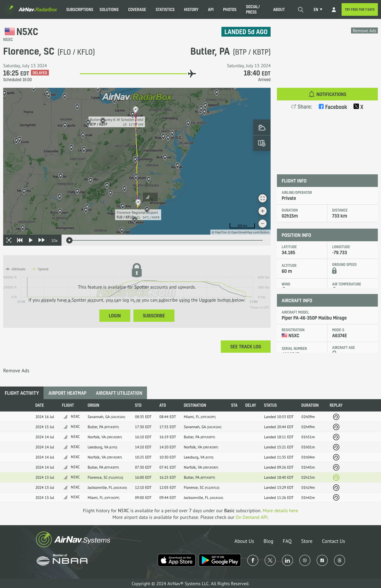Zoom in on the map
Screen dimensions: 381x588
click(x=262, y=211)
